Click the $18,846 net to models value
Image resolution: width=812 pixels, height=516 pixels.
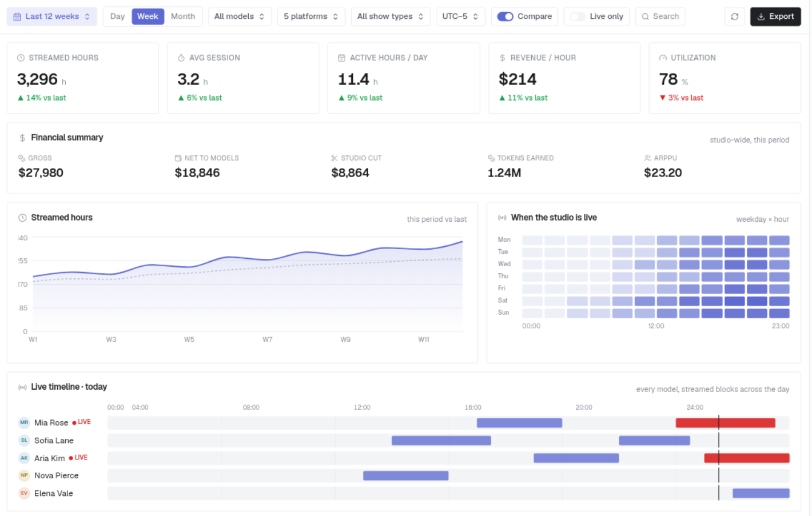[x=197, y=173]
